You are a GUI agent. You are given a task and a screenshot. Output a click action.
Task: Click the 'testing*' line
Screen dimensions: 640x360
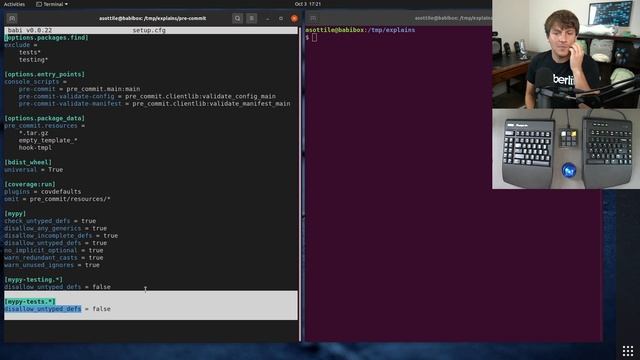pos(33,60)
